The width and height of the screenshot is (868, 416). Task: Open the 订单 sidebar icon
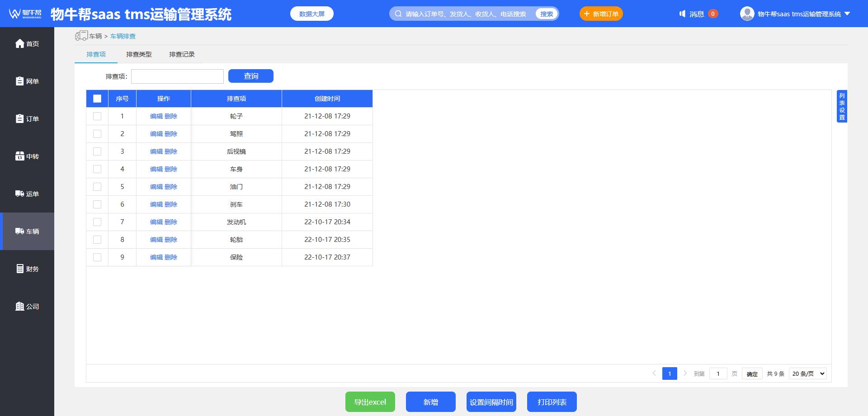pos(20,118)
